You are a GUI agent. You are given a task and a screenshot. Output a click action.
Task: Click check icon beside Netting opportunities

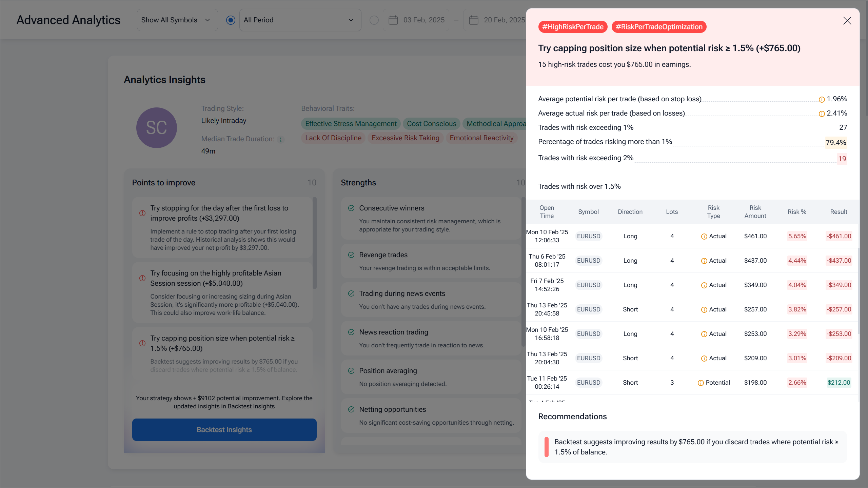[351, 409]
